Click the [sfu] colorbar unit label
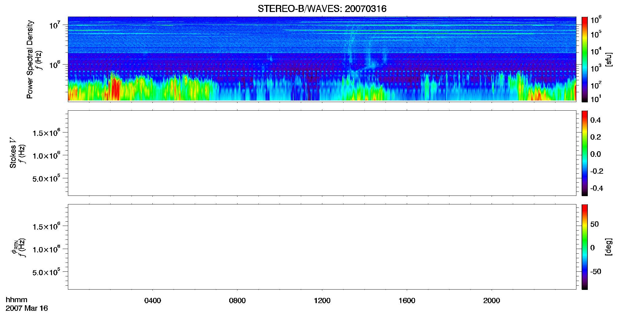 [609, 59]
